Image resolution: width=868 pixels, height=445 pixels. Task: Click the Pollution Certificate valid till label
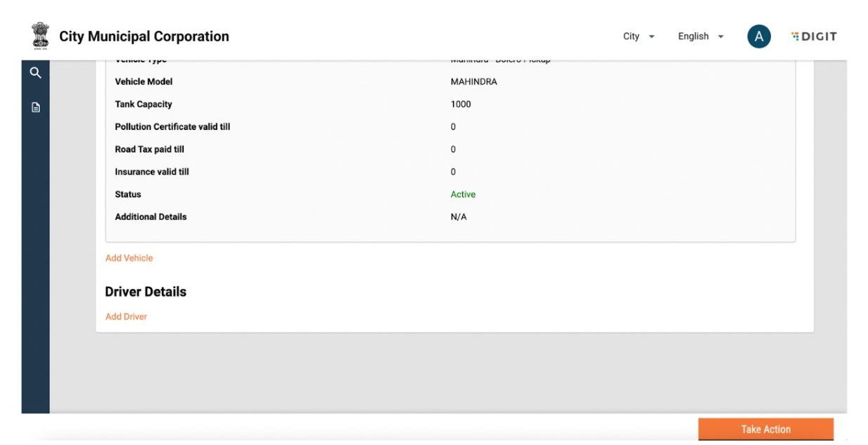tap(172, 127)
